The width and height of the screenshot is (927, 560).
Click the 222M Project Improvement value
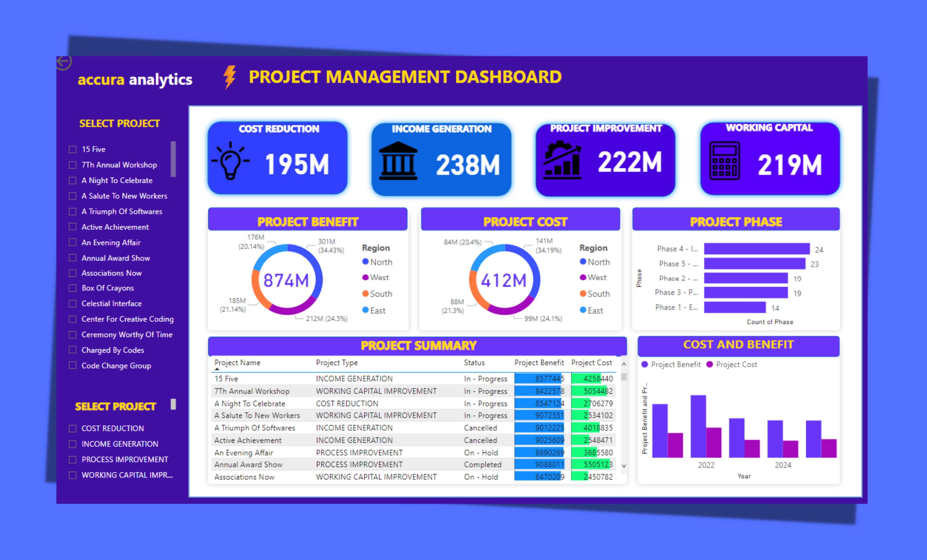(x=630, y=162)
